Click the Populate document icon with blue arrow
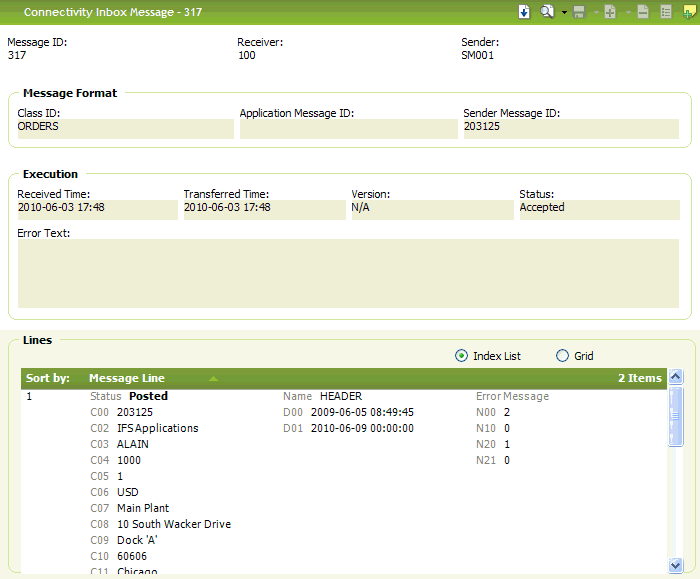 click(524, 12)
